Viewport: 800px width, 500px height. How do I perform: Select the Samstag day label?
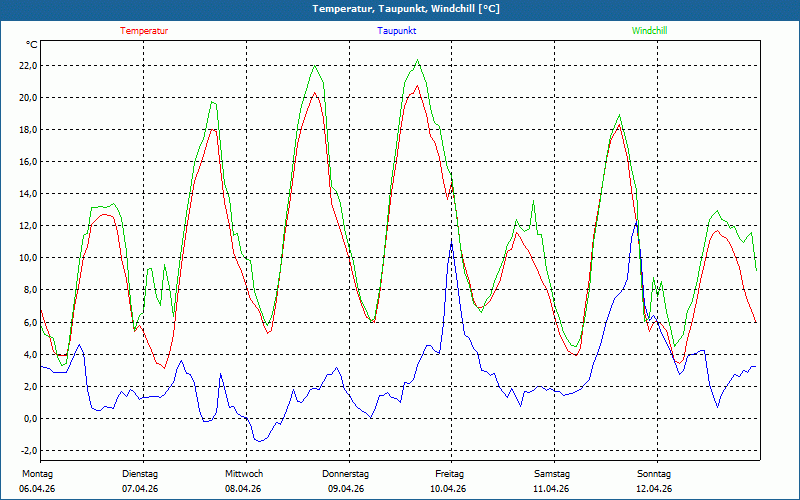tap(552, 474)
